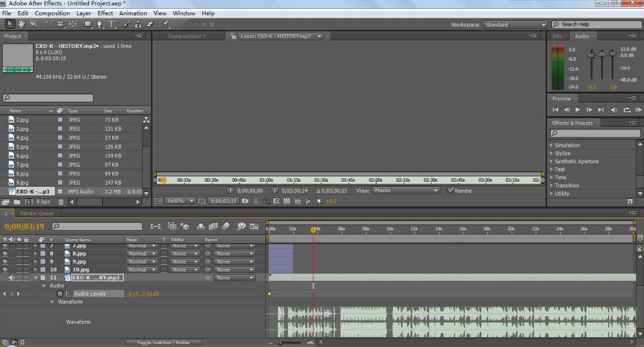The image size is (644, 347).
Task: Click the Search Help input field
Action: (x=597, y=24)
